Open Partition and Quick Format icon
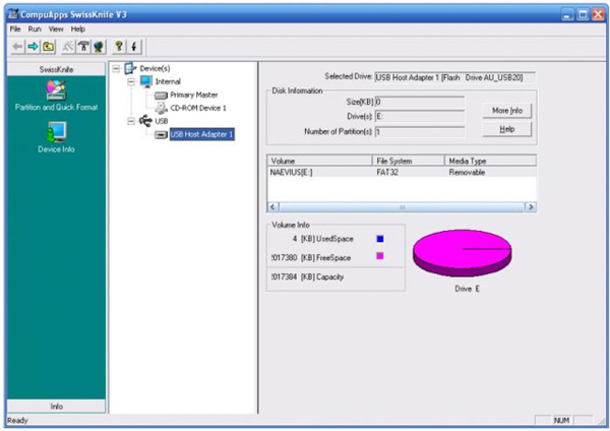Viewport: 610px width, 431px height. (56, 91)
